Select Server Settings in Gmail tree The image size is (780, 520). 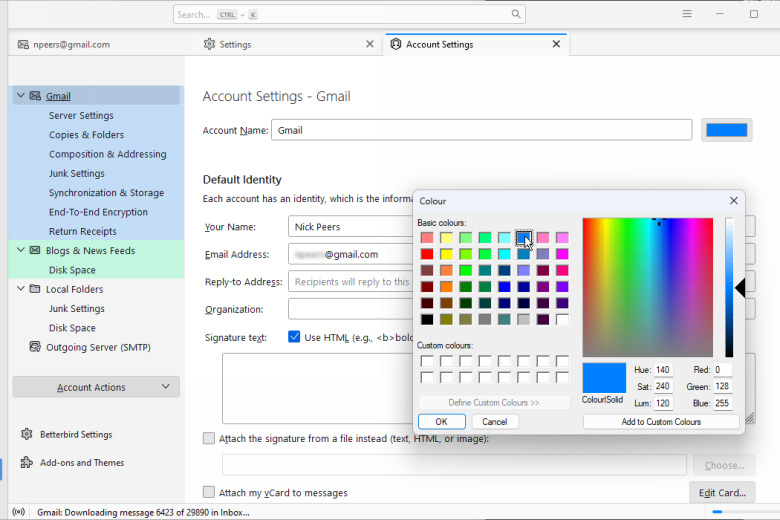pyautogui.click(x=81, y=115)
